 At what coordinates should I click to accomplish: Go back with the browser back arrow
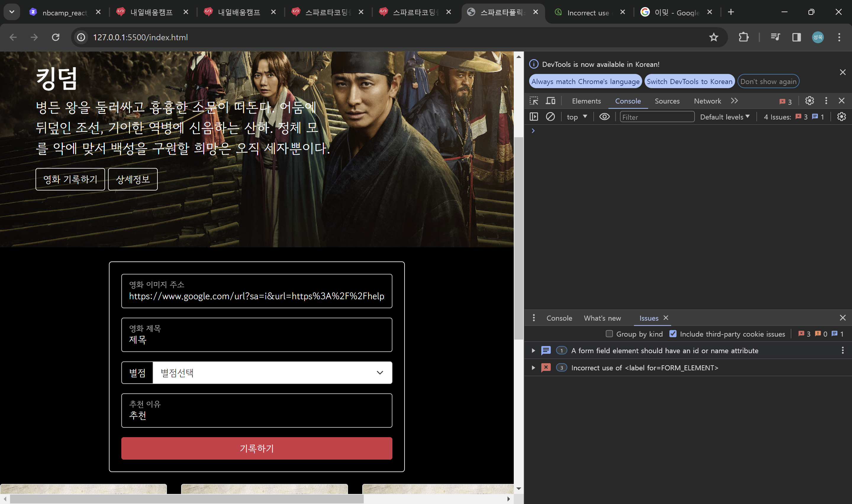(13, 37)
